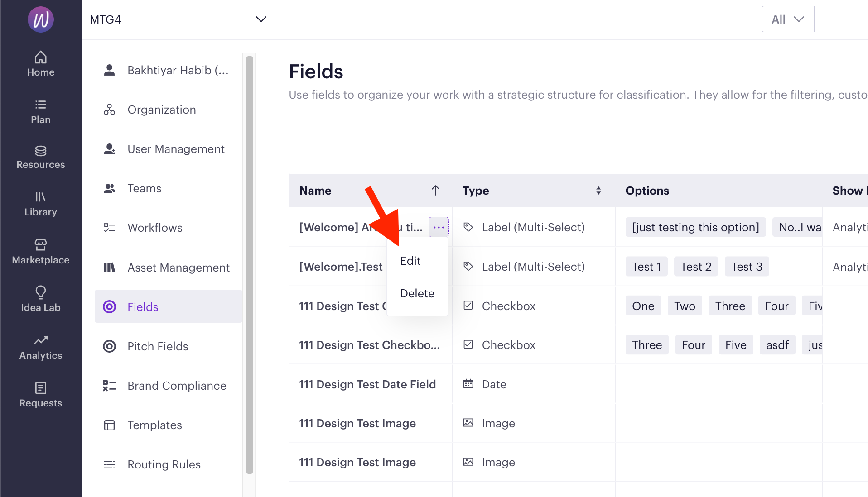This screenshot has width=868, height=497.
Task: Open Marketplace storefront icon
Action: 41,244
